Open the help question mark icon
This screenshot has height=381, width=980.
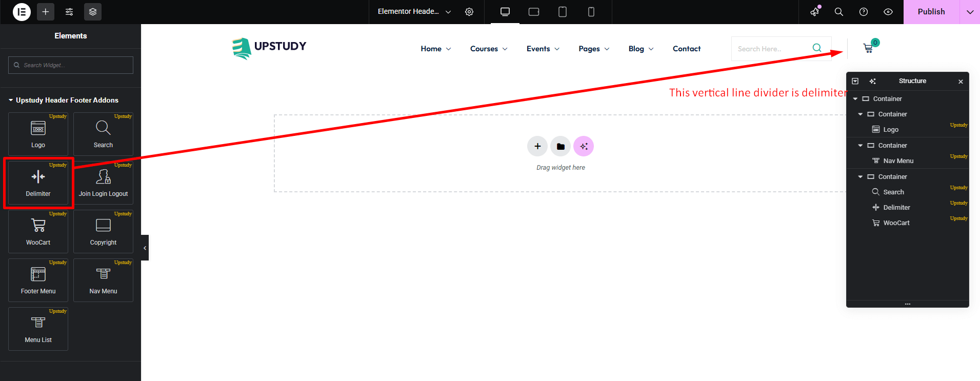(x=864, y=12)
